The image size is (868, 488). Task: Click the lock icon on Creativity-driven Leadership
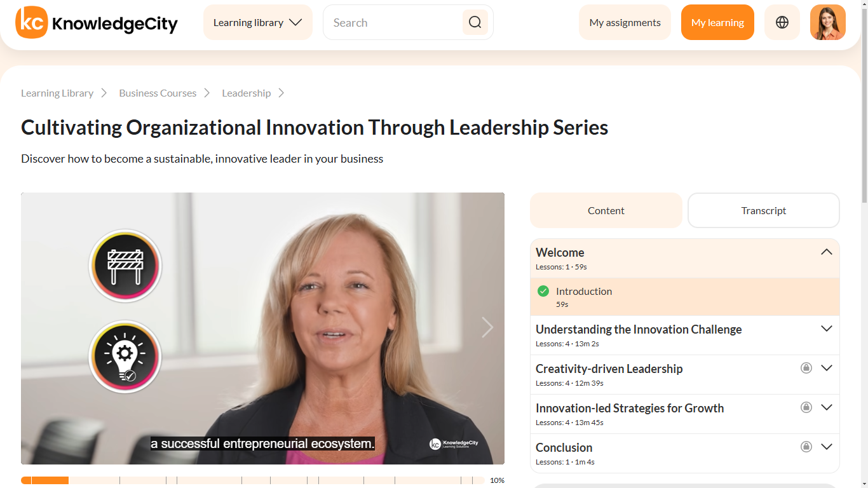pyautogui.click(x=806, y=368)
